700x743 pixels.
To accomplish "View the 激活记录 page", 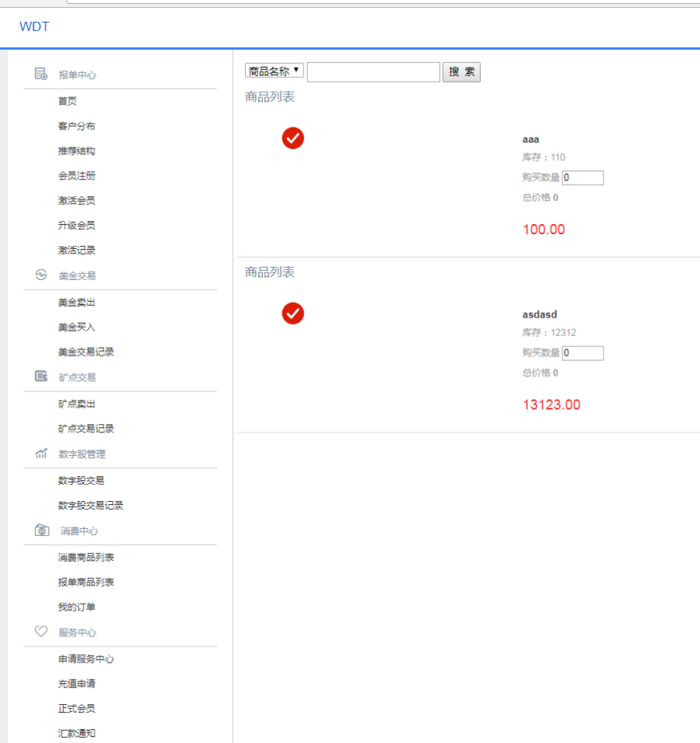I will pyautogui.click(x=76, y=251).
